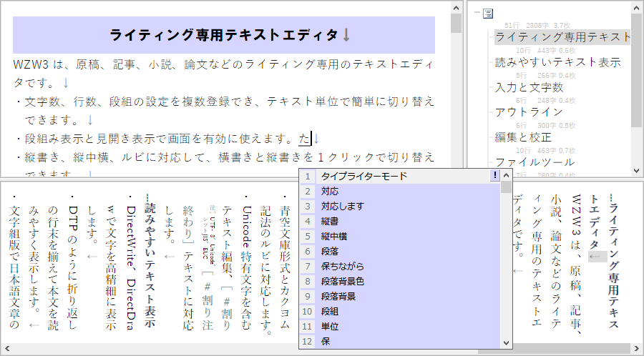Click the outline panel scrollbar thumb
Viewport: 644px width, 356px height.
pos(637,71)
